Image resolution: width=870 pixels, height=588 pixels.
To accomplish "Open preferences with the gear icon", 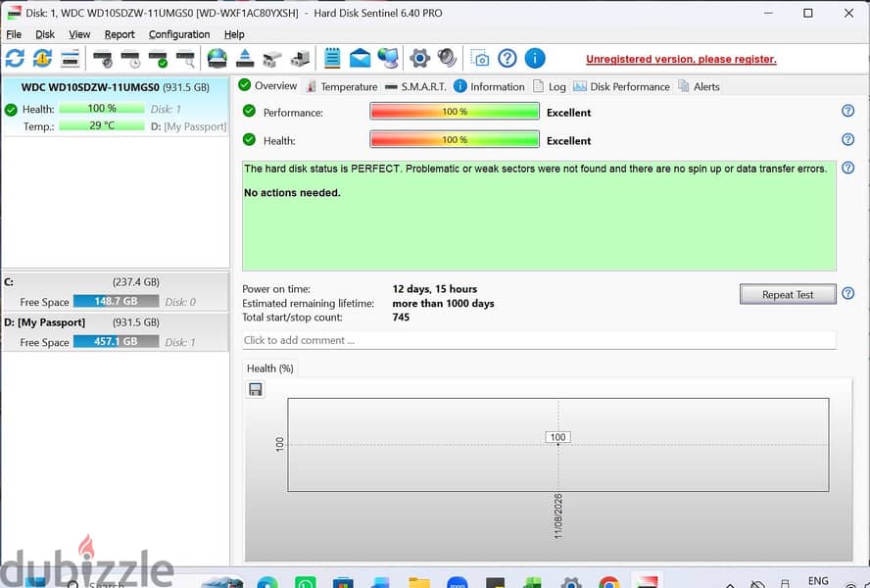I will point(420,58).
